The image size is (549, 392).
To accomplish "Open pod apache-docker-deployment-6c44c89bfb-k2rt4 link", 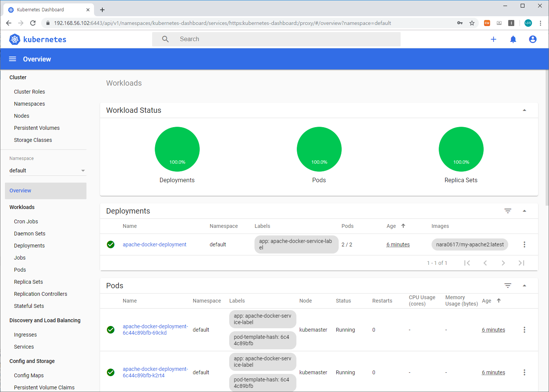I will click(x=155, y=372).
